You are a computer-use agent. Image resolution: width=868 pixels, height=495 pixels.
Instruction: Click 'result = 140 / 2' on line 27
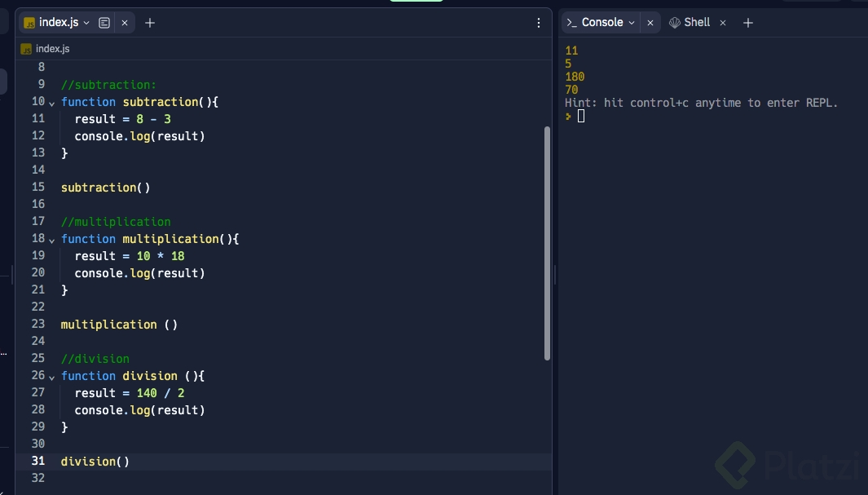(x=130, y=393)
